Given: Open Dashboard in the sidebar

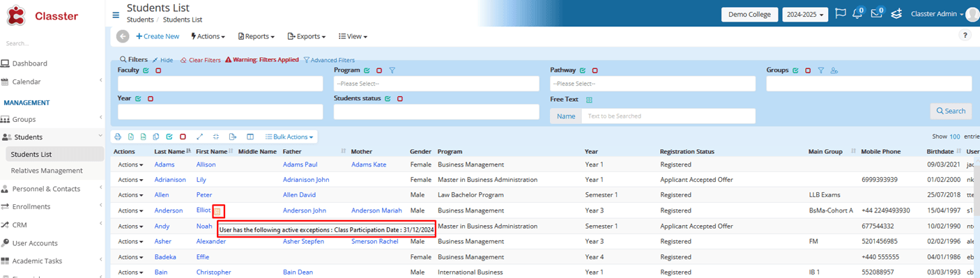Looking at the screenshot, I should 30,63.
